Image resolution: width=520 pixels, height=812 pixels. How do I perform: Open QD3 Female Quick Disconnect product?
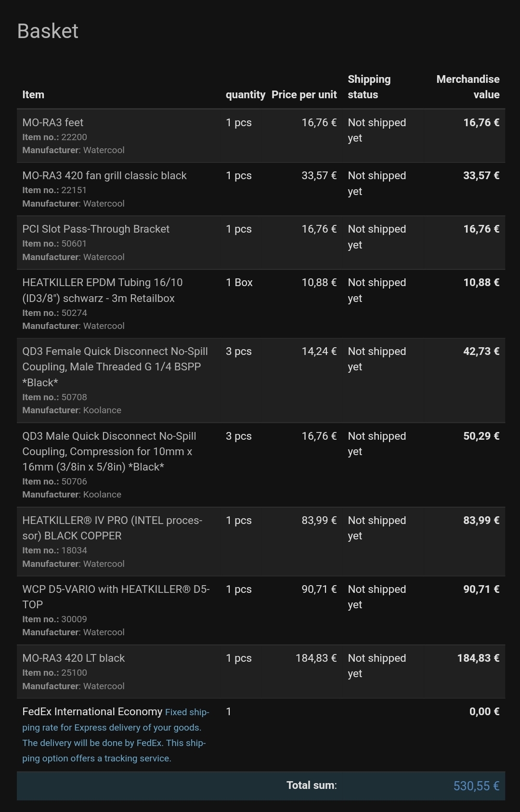click(x=115, y=367)
